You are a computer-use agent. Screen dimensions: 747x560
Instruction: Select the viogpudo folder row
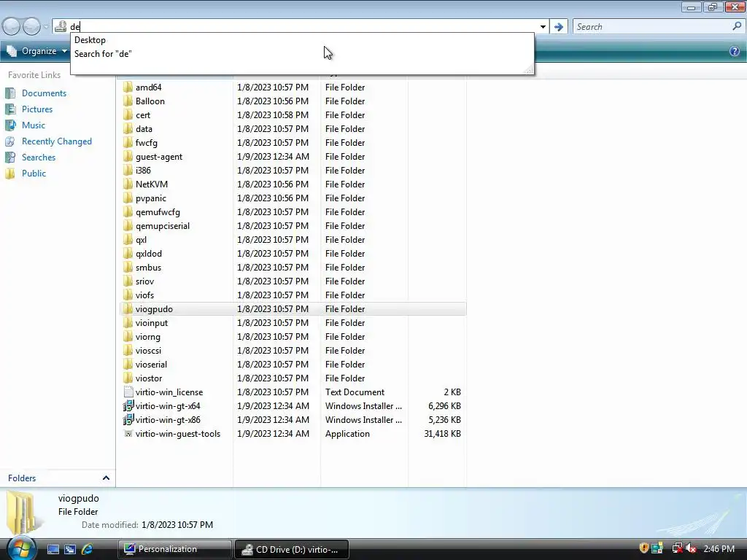coord(293,308)
